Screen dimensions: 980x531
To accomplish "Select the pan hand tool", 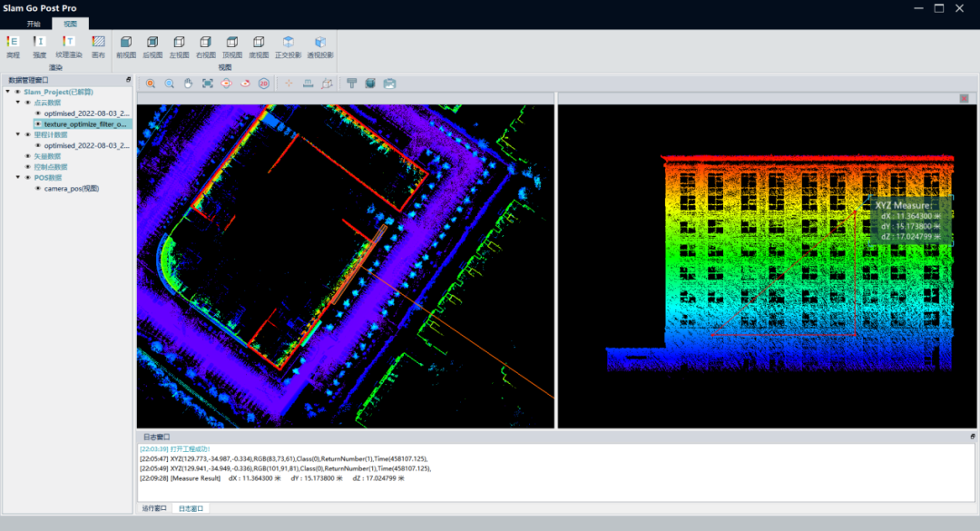I will point(189,84).
